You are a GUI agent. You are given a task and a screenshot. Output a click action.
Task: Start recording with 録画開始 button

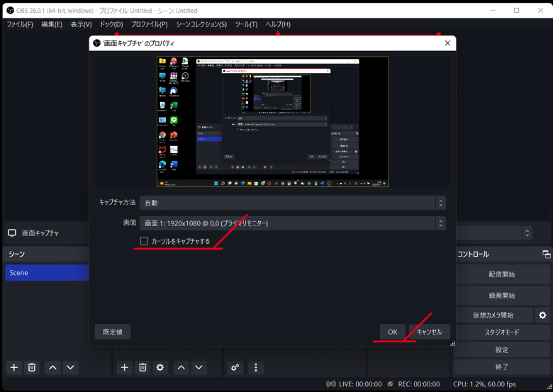[501, 296]
